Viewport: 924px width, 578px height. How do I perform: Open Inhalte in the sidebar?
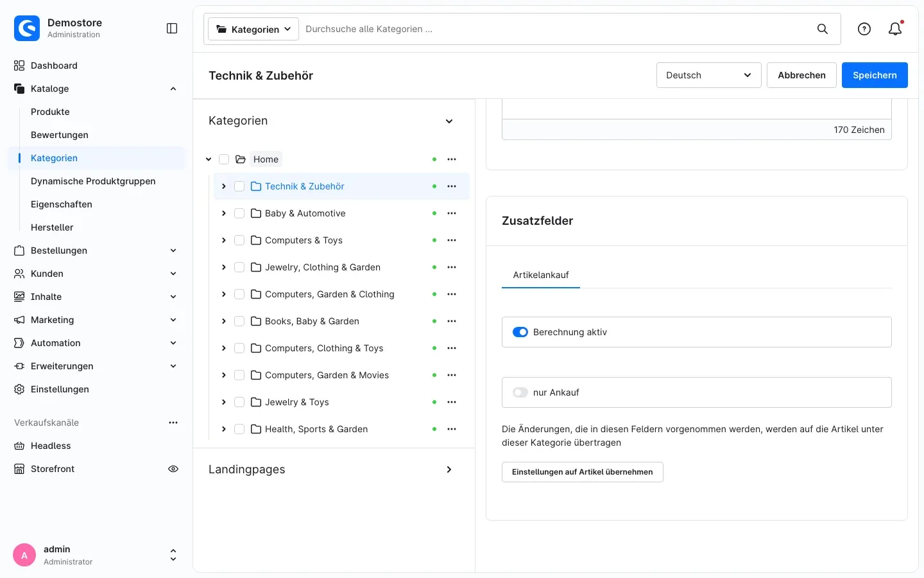[96, 297]
